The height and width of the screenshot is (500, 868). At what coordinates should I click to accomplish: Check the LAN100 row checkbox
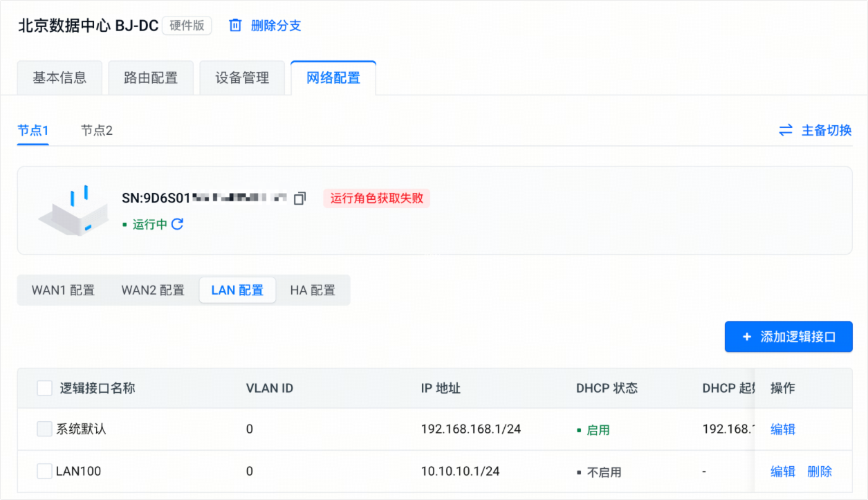(44, 472)
